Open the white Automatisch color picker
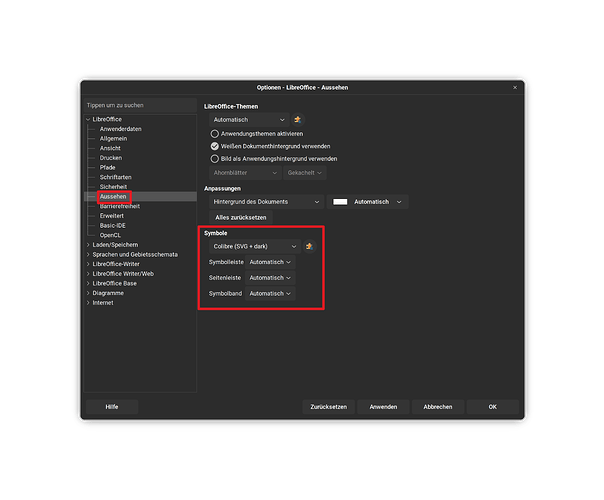The height and width of the screenshot is (500, 604). pos(368,202)
